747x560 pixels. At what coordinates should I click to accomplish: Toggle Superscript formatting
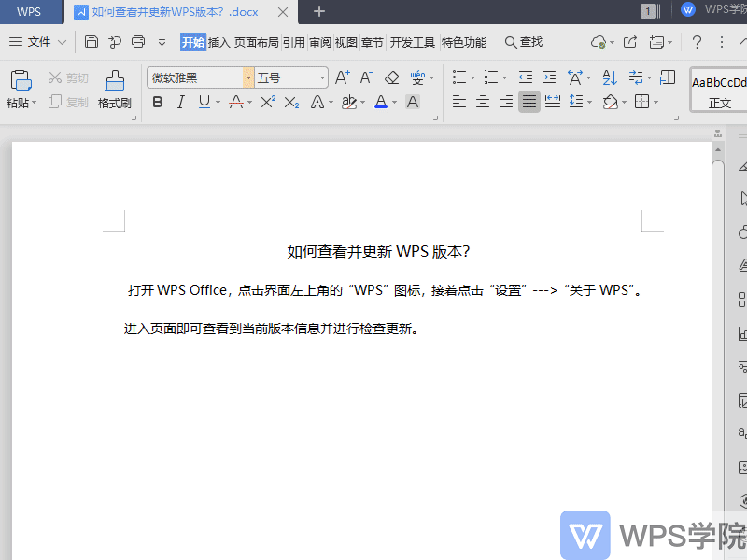268,102
